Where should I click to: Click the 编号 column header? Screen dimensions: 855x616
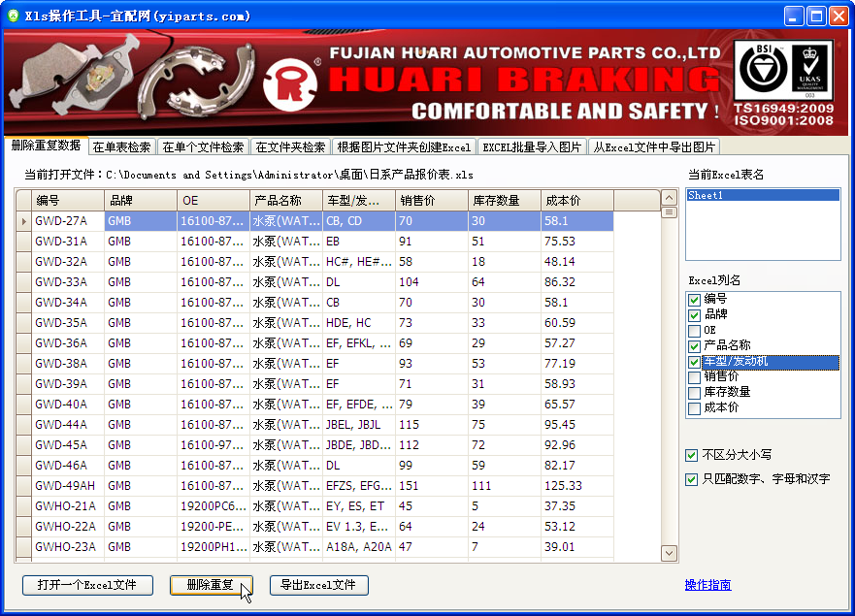point(68,201)
